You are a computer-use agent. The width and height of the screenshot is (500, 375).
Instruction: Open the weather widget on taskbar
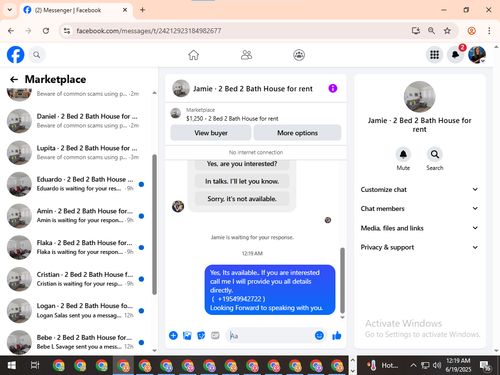[x=382, y=365]
